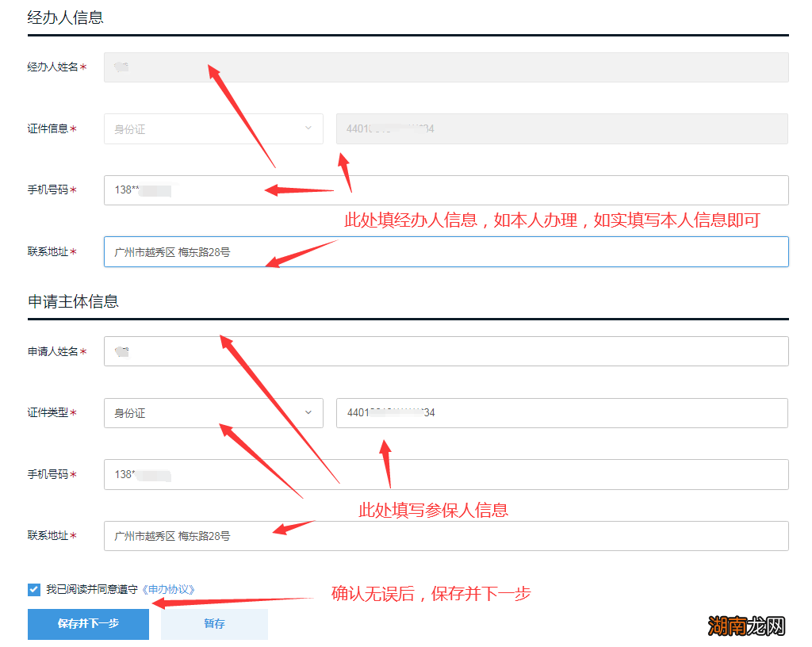Expand the 身份证 selector chevron
This screenshot has height=647, width=812.
pyautogui.click(x=309, y=413)
